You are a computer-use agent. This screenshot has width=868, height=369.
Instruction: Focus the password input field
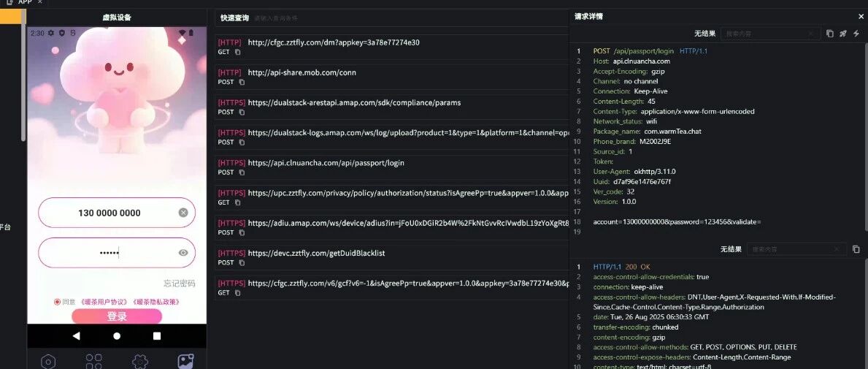[117, 254]
